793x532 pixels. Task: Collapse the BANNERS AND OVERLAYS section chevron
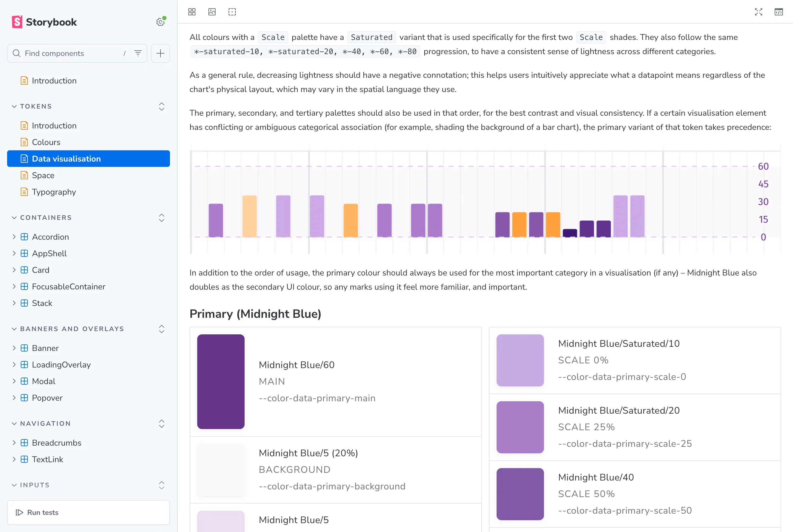14,329
